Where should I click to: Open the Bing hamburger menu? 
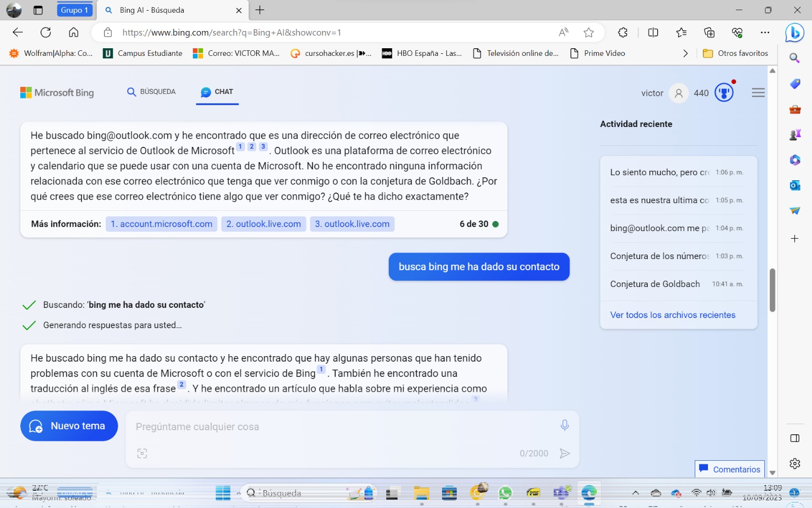[758, 92]
